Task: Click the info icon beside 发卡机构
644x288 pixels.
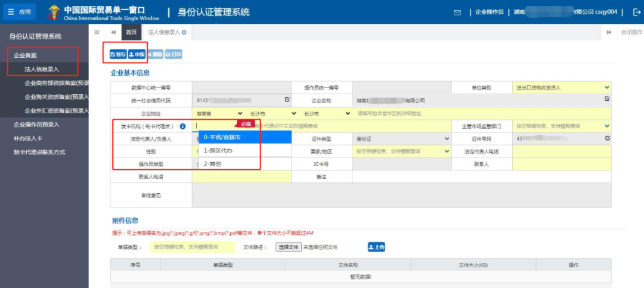Action: click(183, 126)
